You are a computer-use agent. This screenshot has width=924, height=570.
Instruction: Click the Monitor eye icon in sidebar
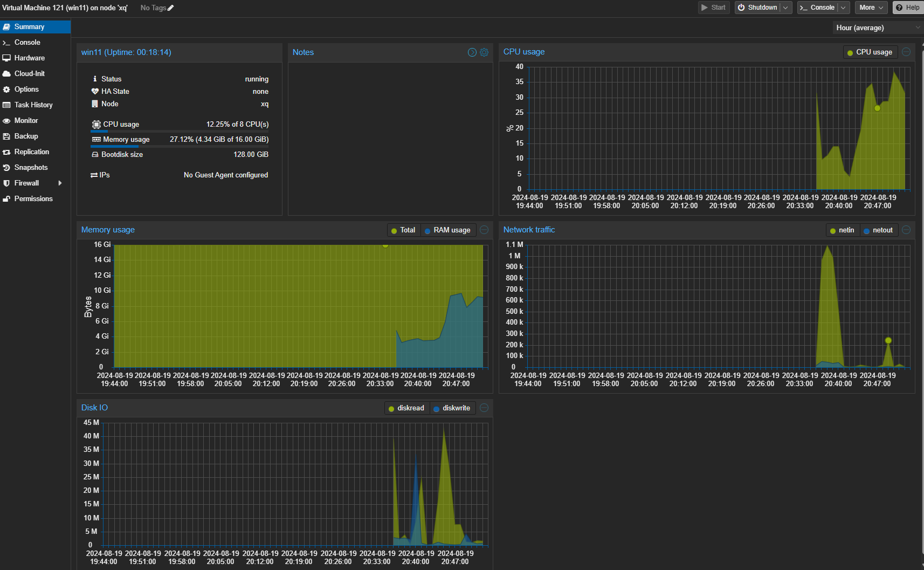point(6,120)
